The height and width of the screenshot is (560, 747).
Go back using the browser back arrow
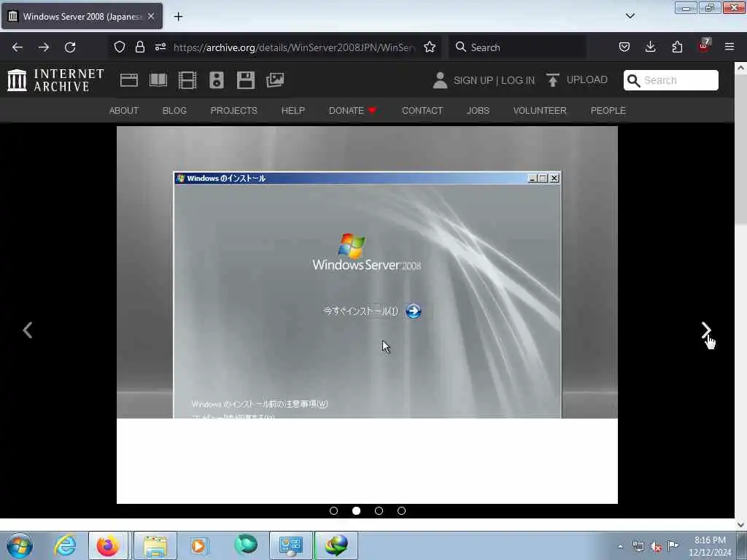(18, 47)
